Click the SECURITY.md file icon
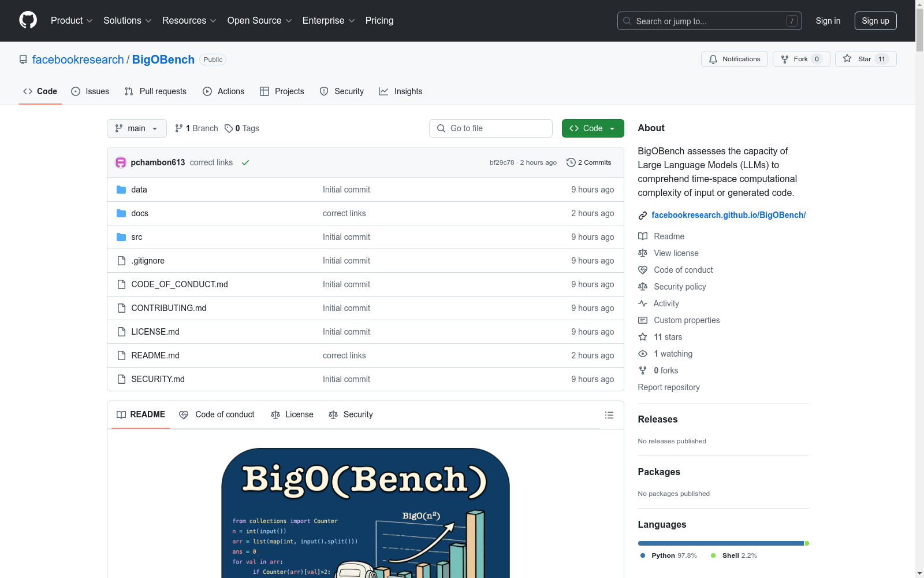The height and width of the screenshot is (578, 924). (x=121, y=379)
